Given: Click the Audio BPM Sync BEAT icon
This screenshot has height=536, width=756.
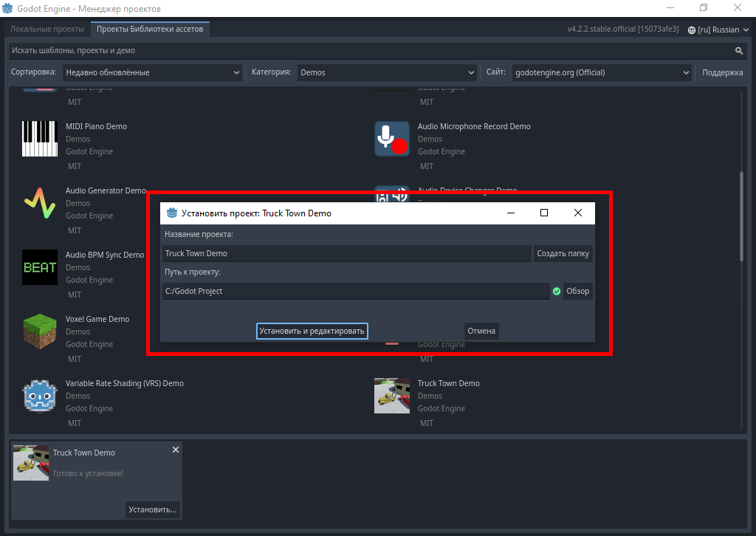Looking at the screenshot, I should (40, 267).
